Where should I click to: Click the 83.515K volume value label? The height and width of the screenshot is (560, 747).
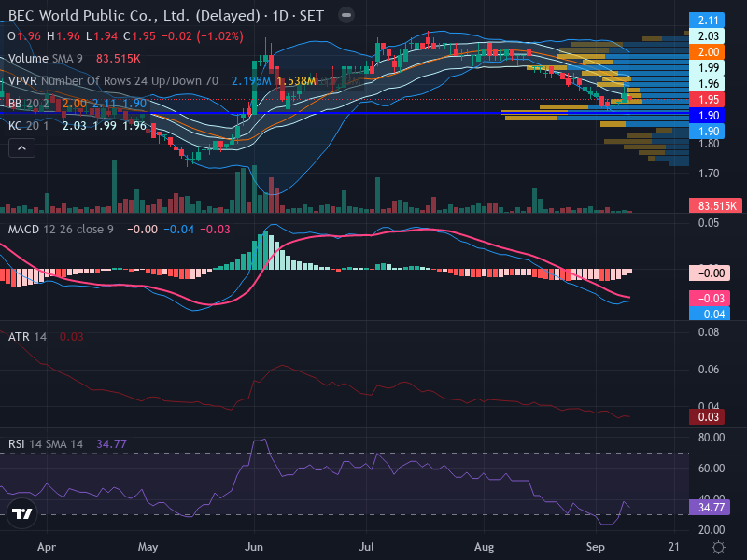(715, 205)
